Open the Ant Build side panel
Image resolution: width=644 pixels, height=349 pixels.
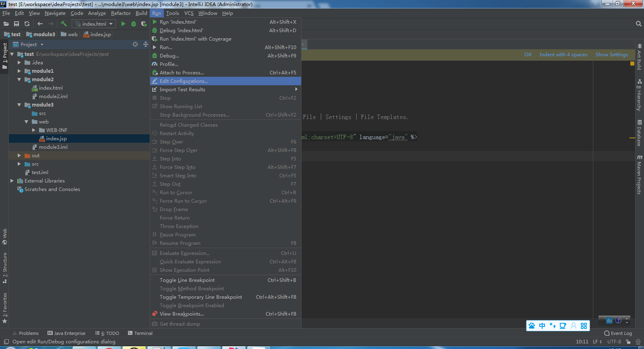tap(639, 57)
